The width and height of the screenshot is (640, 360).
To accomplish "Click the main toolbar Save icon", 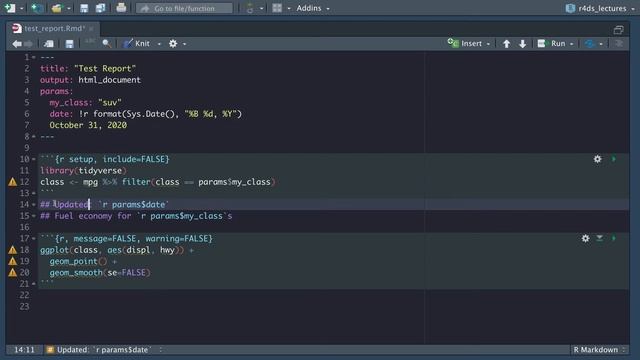I will point(84,8).
